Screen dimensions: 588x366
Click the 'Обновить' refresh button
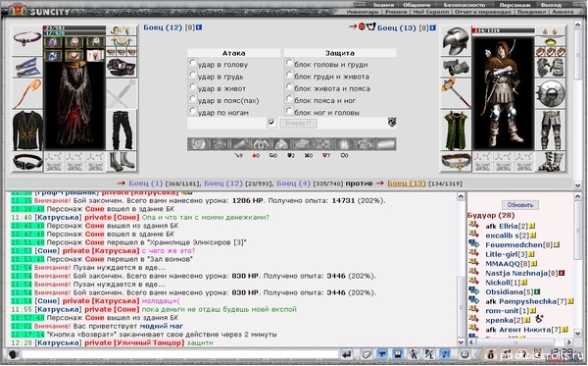[x=519, y=205]
